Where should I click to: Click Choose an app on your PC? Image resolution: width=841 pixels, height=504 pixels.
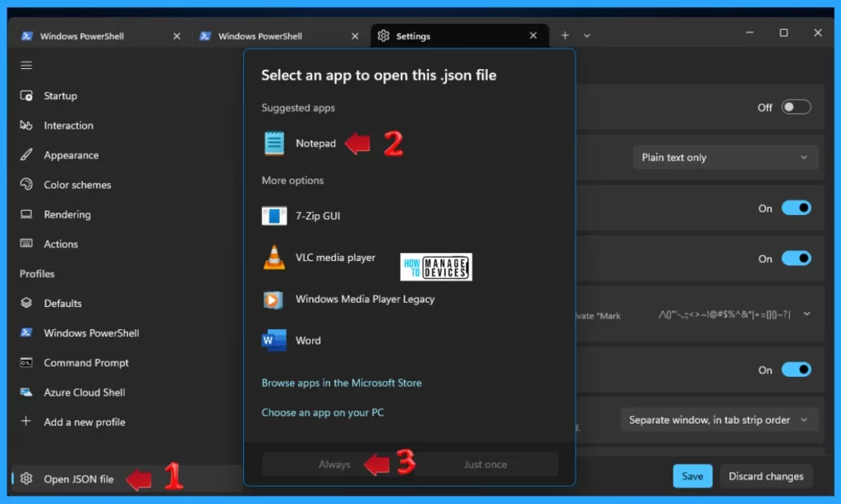(x=322, y=412)
